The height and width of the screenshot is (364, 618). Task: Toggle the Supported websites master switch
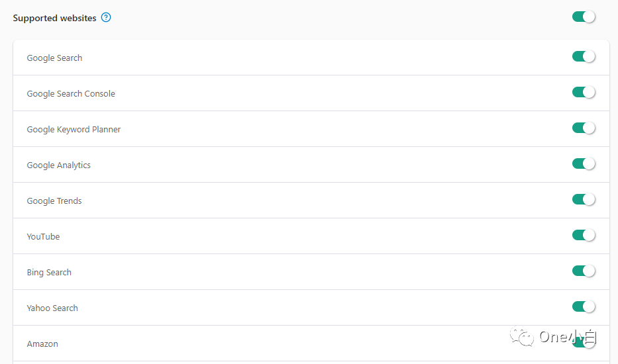click(584, 17)
